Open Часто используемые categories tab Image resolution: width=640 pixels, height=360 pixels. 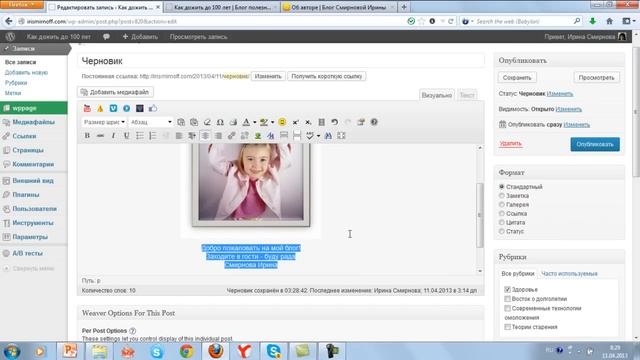pyautogui.click(x=569, y=273)
